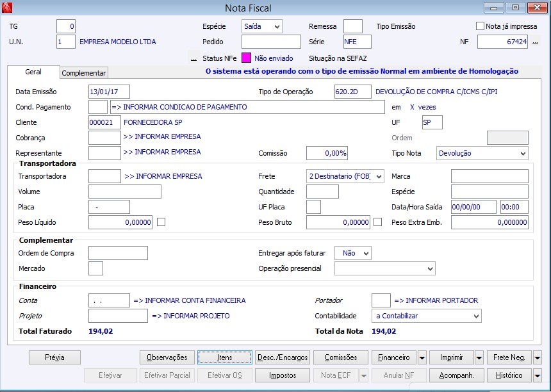
Task: Click the Prévia button
Action: (54, 357)
